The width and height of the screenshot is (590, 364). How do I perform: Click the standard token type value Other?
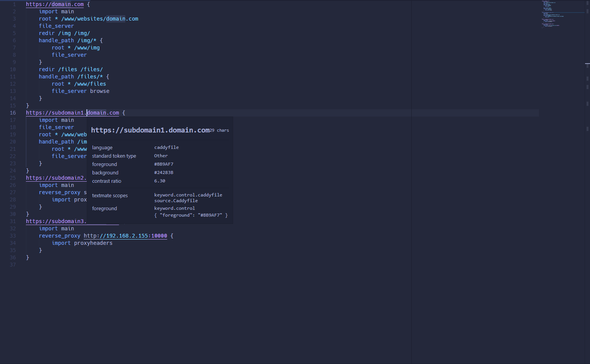160,155
